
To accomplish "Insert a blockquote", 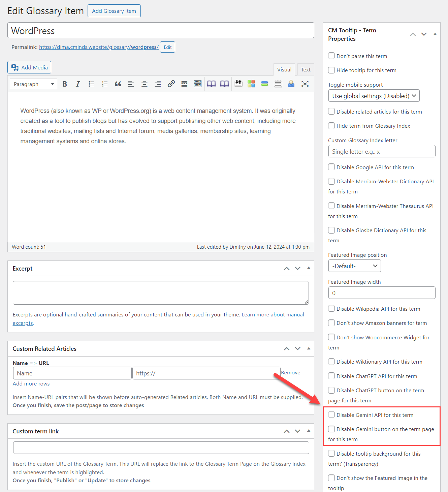I will [118, 84].
